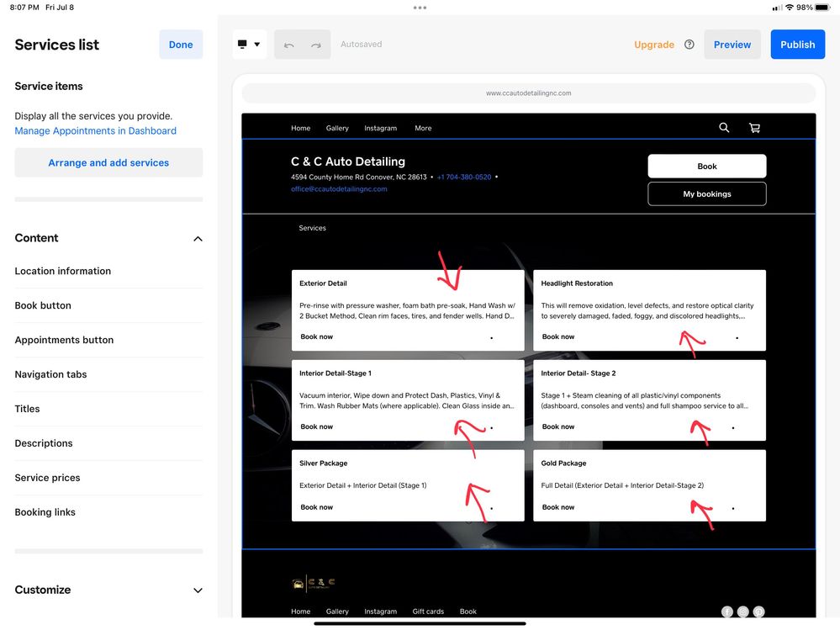Open the help question mark icon
Image resolution: width=840 pixels, height=630 pixels.
(x=689, y=45)
